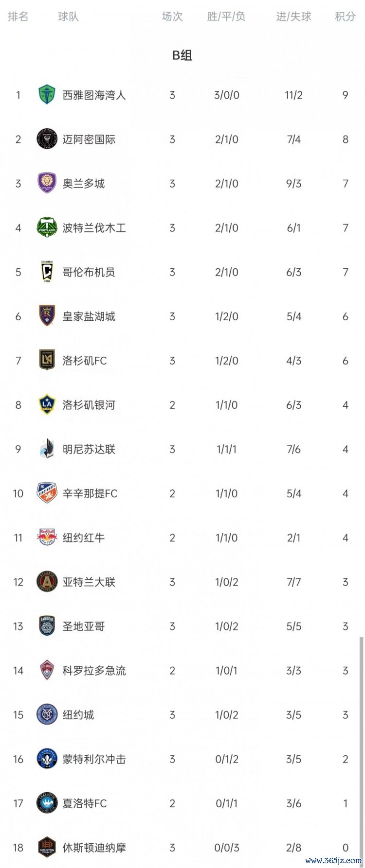365x868 pixels.
Task: Open the Atlanta United round crest
Action: pos(47,582)
